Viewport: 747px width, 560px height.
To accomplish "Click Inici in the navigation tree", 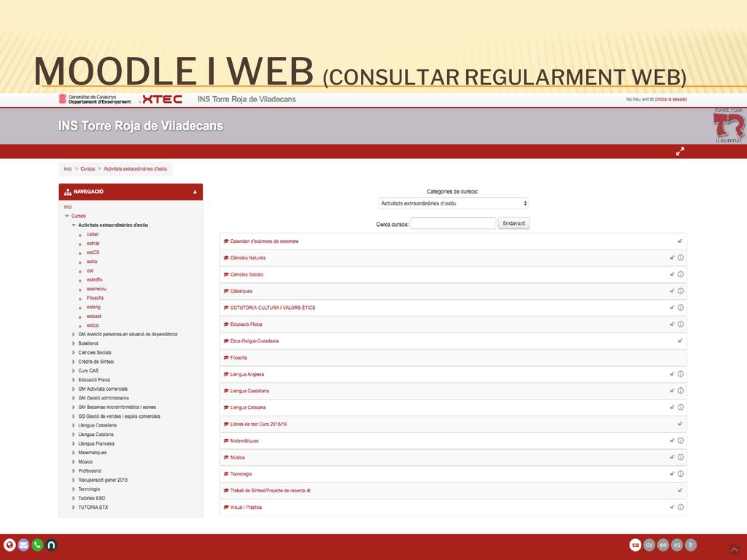I will [x=68, y=206].
